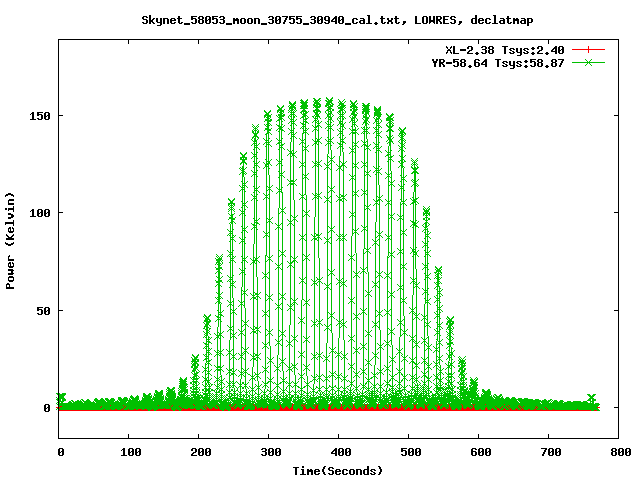Click x-axis tick label 500
640x480 pixels.
pyautogui.click(x=411, y=452)
